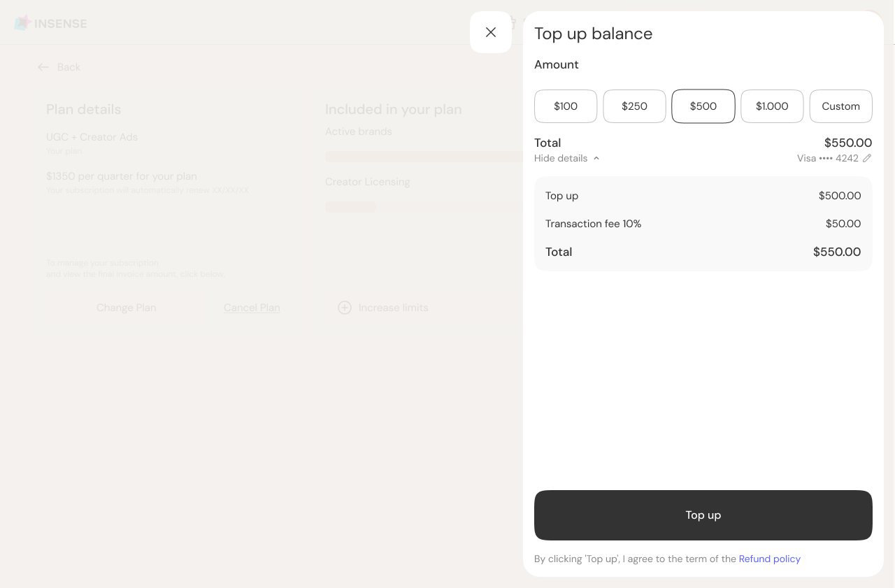Collapse the Hide details breakdown

(x=566, y=158)
